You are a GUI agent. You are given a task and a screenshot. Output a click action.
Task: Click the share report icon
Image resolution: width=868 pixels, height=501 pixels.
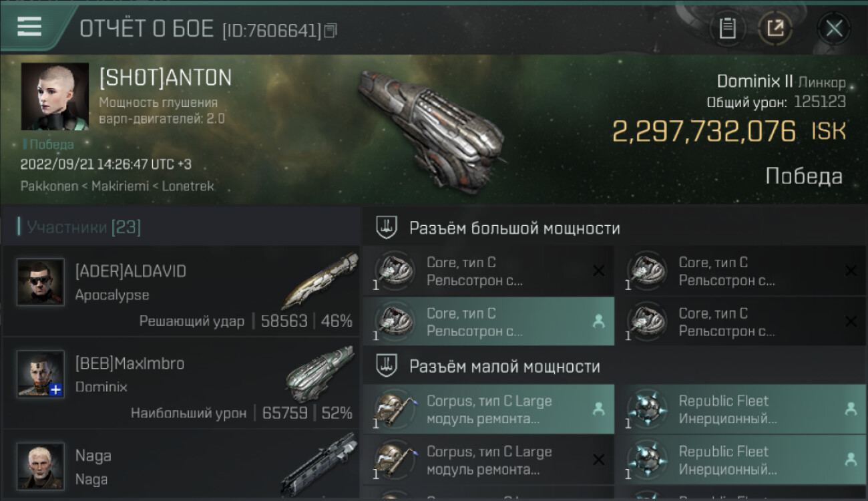[x=775, y=28]
